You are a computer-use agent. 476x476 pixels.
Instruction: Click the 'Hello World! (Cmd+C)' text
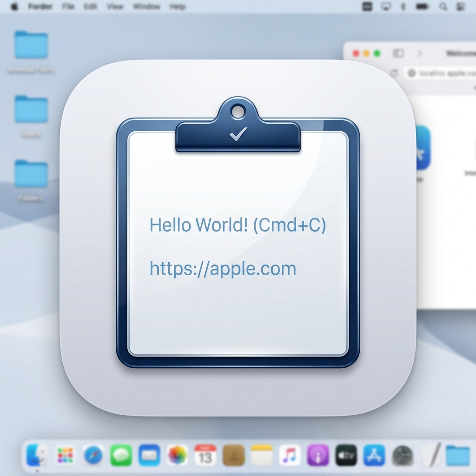pyautogui.click(x=238, y=225)
